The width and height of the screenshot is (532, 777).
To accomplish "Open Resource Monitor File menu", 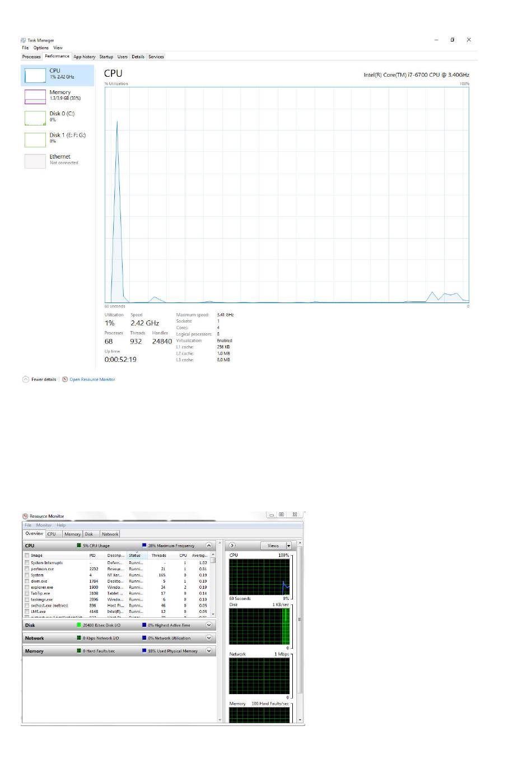I will click(x=28, y=525).
